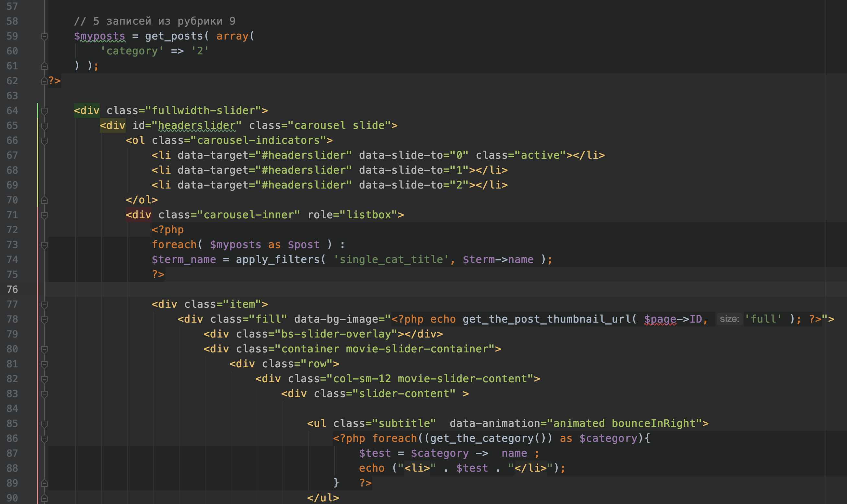Image resolution: width=847 pixels, height=504 pixels.
Task: Click get_the_post_thumbnail_url function name
Action: pyautogui.click(x=547, y=319)
